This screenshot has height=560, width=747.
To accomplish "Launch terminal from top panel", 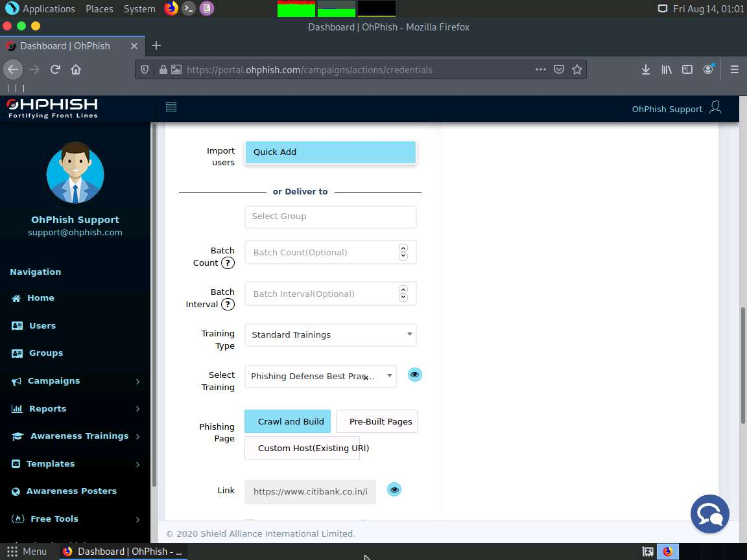I will pyautogui.click(x=189, y=8).
